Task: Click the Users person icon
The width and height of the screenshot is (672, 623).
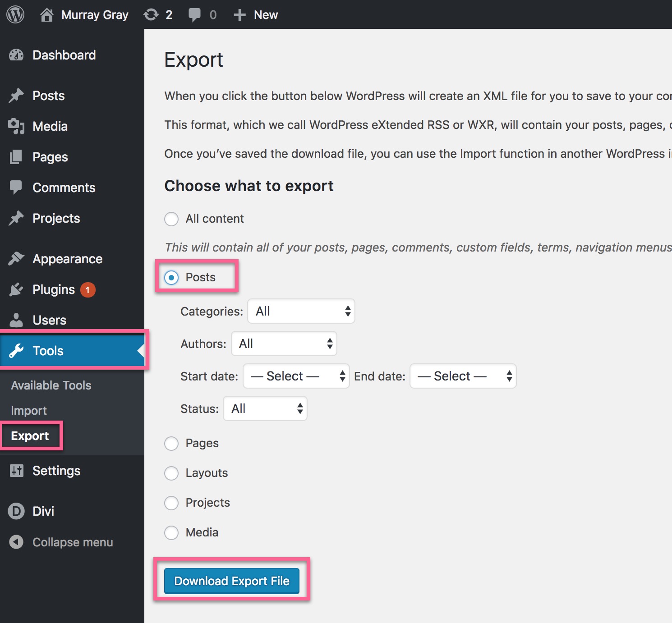Action: pos(16,320)
